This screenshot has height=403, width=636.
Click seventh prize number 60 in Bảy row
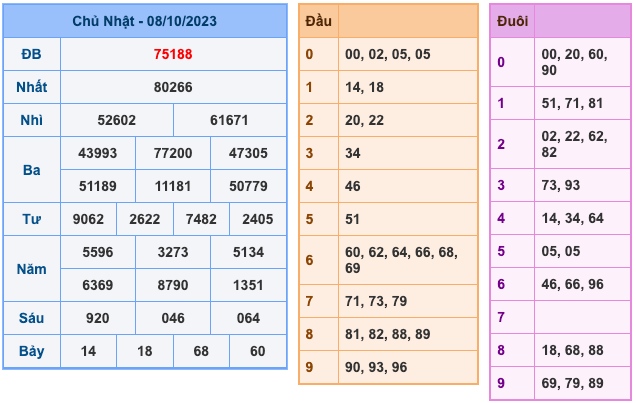258,351
